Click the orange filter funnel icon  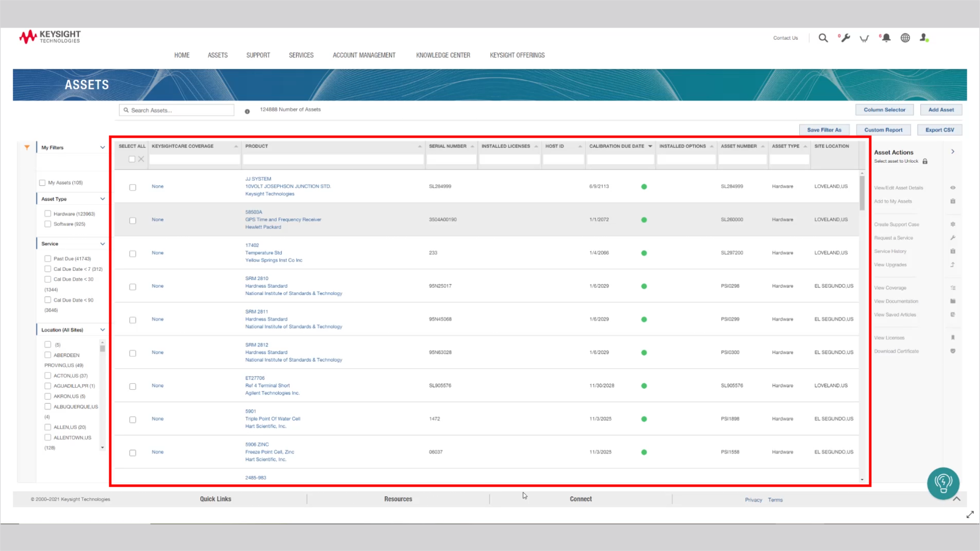(x=27, y=147)
